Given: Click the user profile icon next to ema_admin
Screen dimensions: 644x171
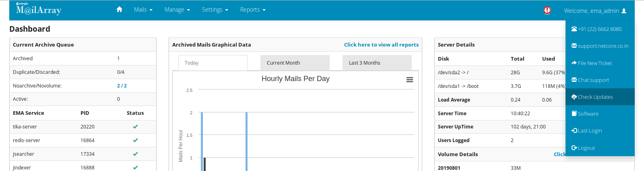Looking at the screenshot, I should coord(624,11).
